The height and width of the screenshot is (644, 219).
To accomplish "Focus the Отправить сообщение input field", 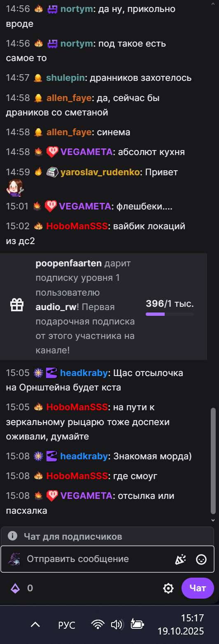I will pyautogui.click(x=99, y=559).
